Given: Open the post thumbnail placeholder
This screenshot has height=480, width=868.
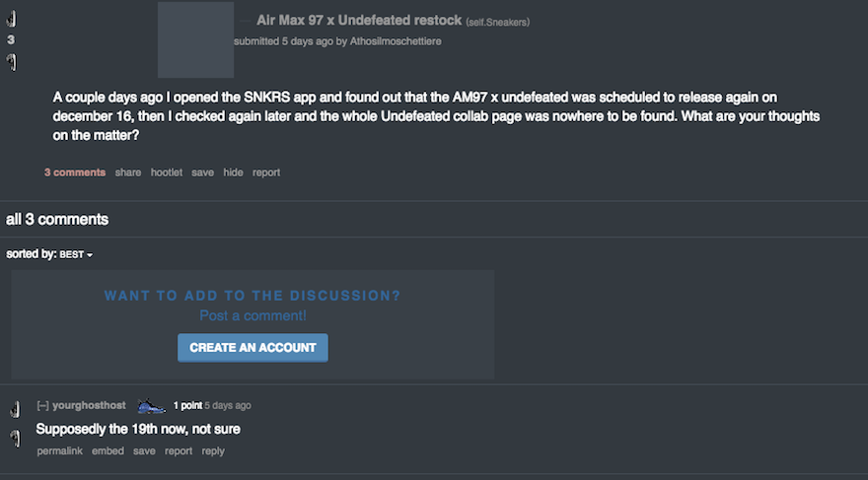Looking at the screenshot, I should [195, 39].
